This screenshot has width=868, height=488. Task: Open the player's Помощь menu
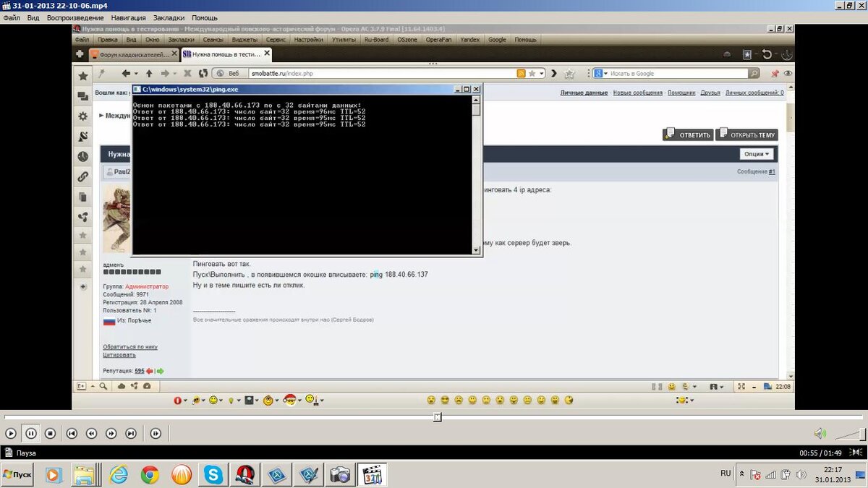pyautogui.click(x=205, y=17)
